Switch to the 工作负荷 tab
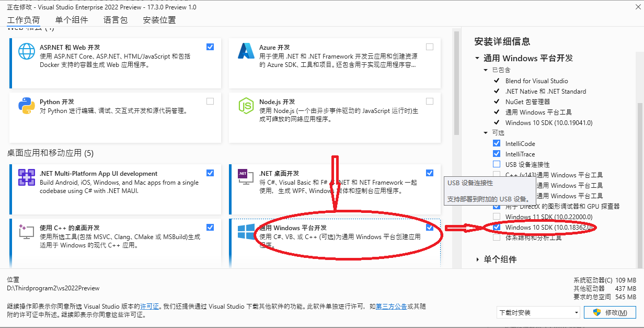 click(24, 20)
